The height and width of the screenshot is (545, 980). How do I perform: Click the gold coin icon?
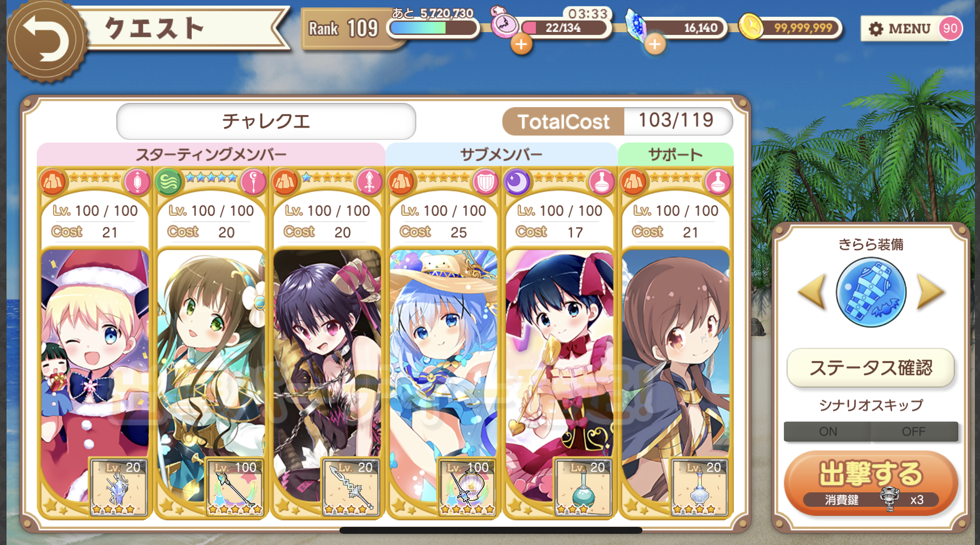click(750, 27)
